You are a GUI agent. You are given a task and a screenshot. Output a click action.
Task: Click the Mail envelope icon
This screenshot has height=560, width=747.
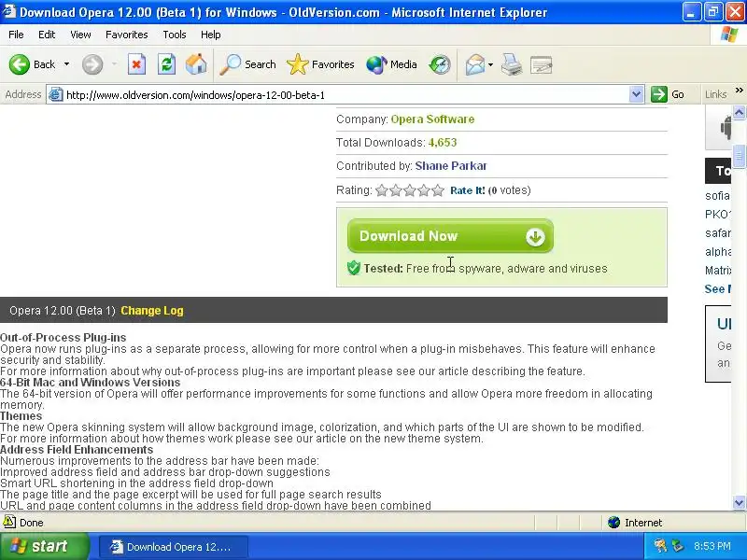(x=475, y=64)
